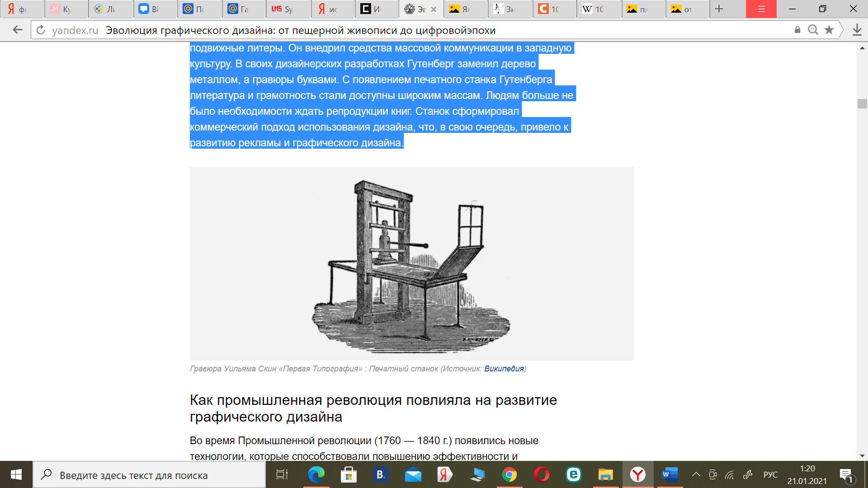Click the address bar page title
Viewport: 868px width, 488px height.
(x=300, y=30)
